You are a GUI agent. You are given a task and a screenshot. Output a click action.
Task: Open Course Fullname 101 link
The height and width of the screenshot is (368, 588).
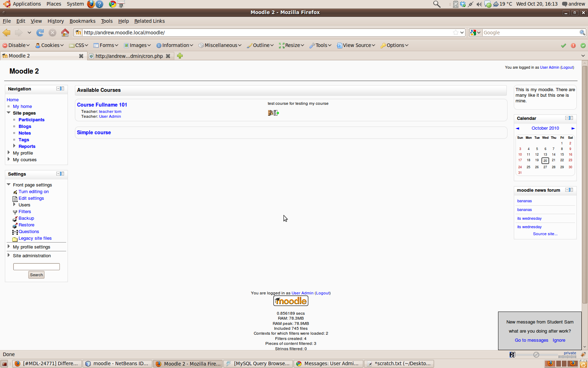click(x=102, y=105)
